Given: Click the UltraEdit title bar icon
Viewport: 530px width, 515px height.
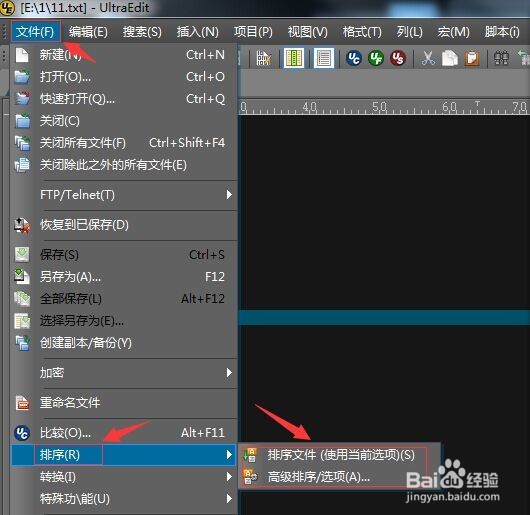Looking at the screenshot, I should click(7, 8).
